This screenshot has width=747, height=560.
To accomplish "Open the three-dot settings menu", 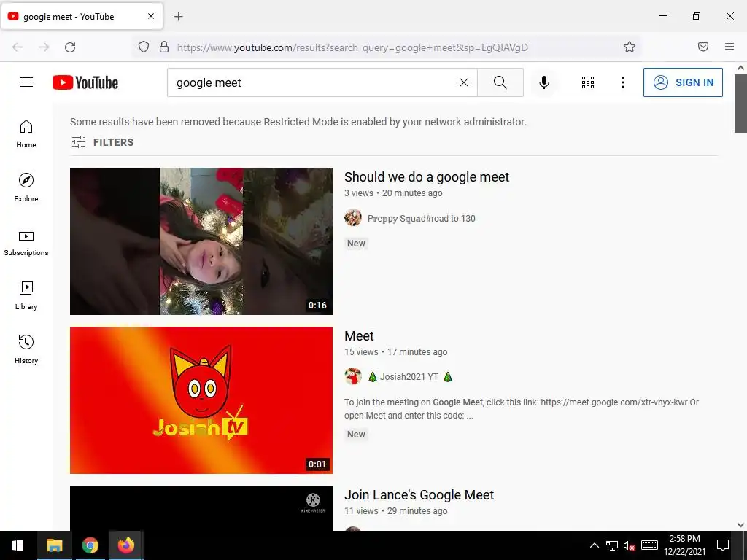I will coord(623,82).
